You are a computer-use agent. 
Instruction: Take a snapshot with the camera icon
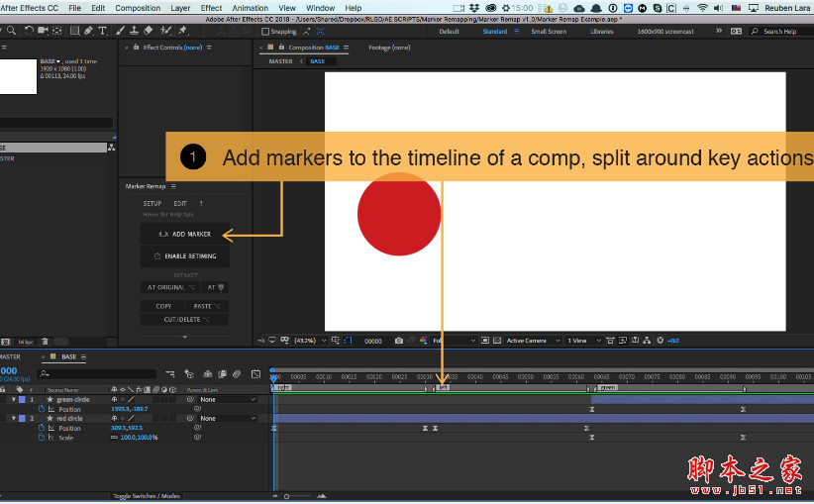(398, 341)
